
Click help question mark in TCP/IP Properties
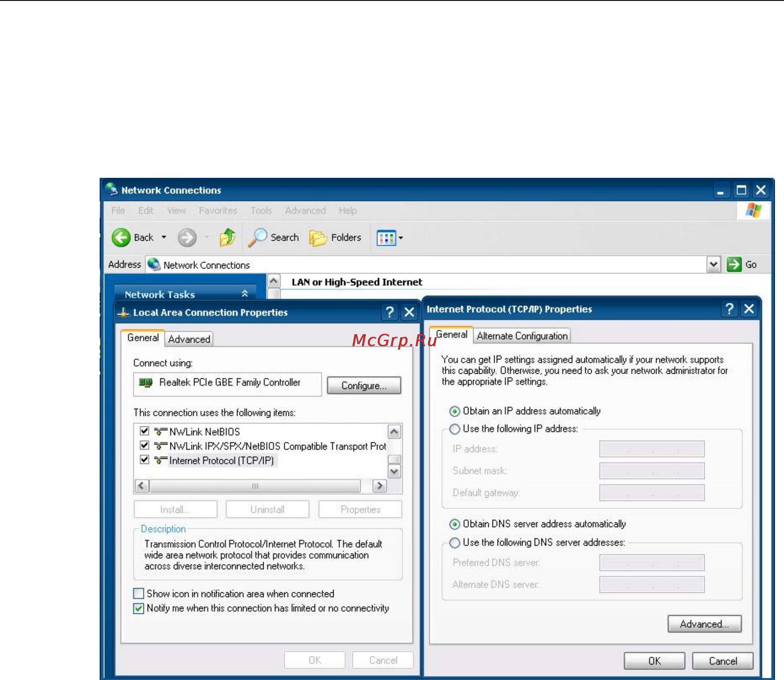tap(729, 308)
